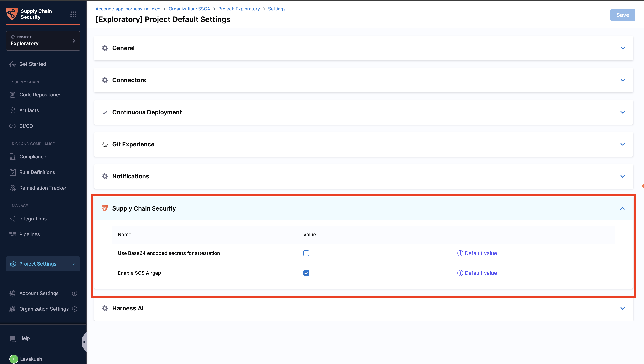Follow the Organization: SSCA breadcrumb link
Viewport: 644px width, 364px height.
(x=189, y=9)
